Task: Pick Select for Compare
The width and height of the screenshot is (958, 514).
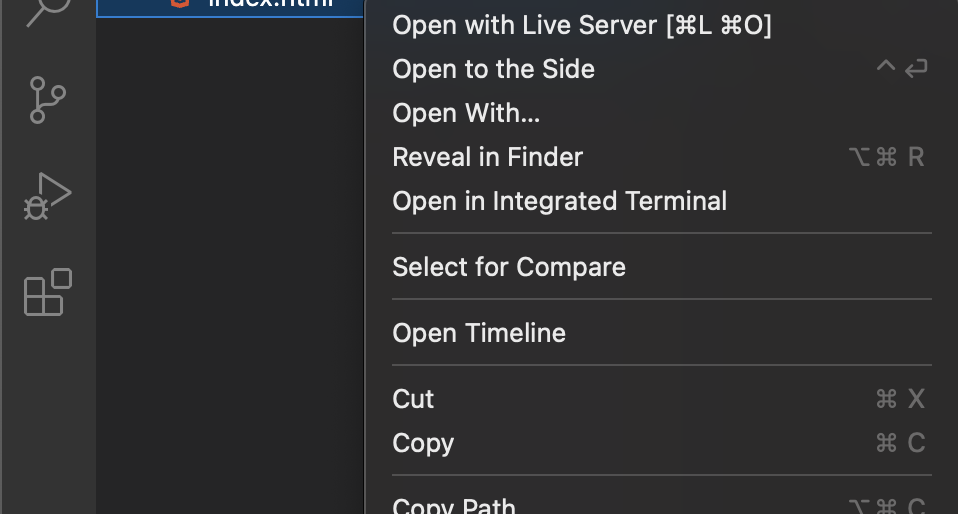Action: coord(508,267)
